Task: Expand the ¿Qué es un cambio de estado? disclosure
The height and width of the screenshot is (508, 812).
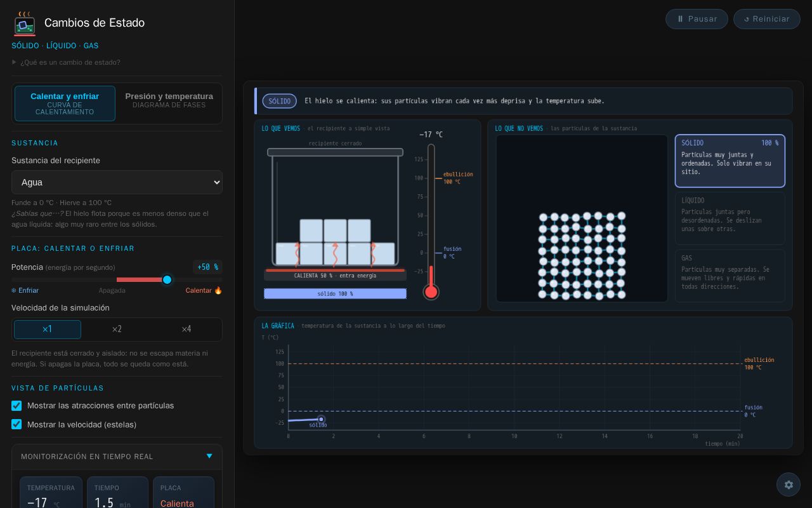Action: point(66,62)
